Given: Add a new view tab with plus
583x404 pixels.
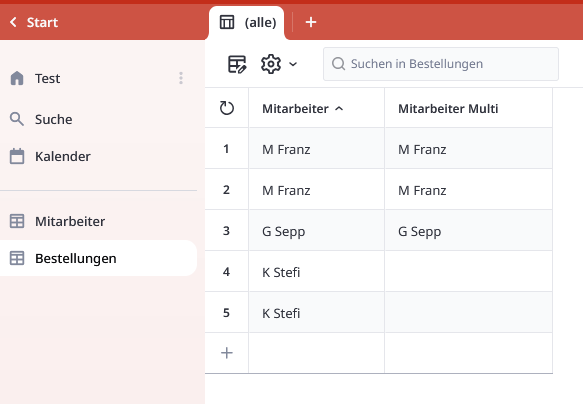Looking at the screenshot, I should [x=311, y=22].
